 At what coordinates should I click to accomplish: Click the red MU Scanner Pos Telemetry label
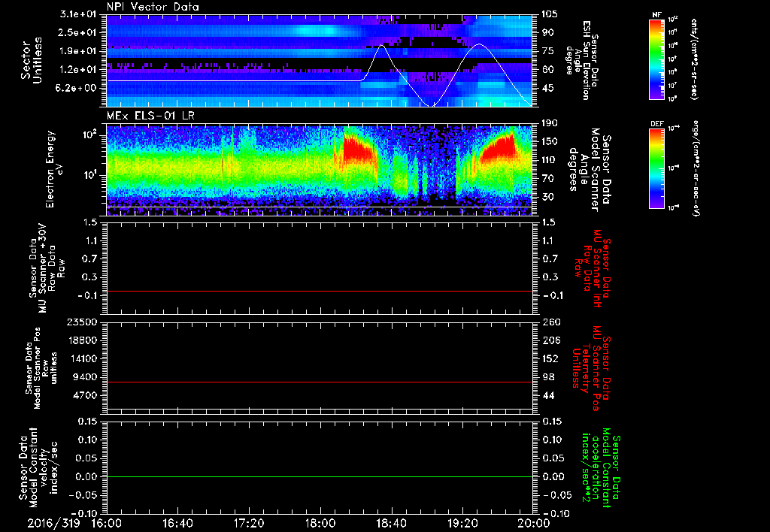pyautogui.click(x=591, y=368)
